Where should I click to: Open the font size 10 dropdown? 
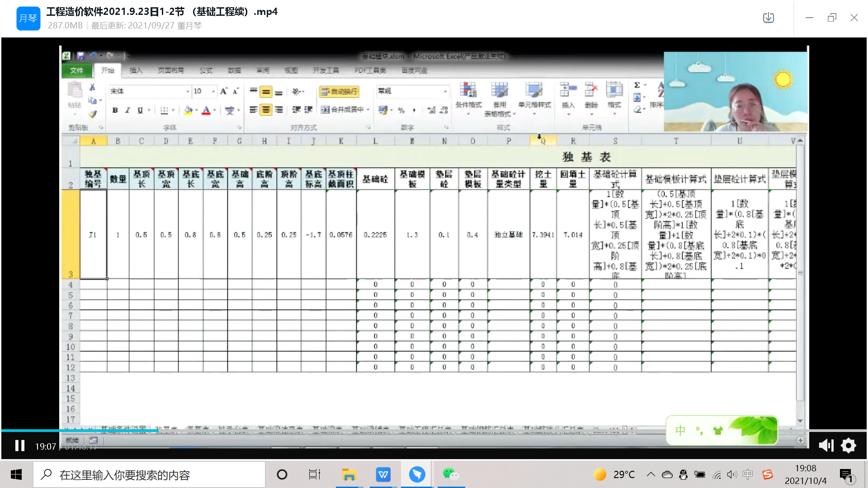213,92
